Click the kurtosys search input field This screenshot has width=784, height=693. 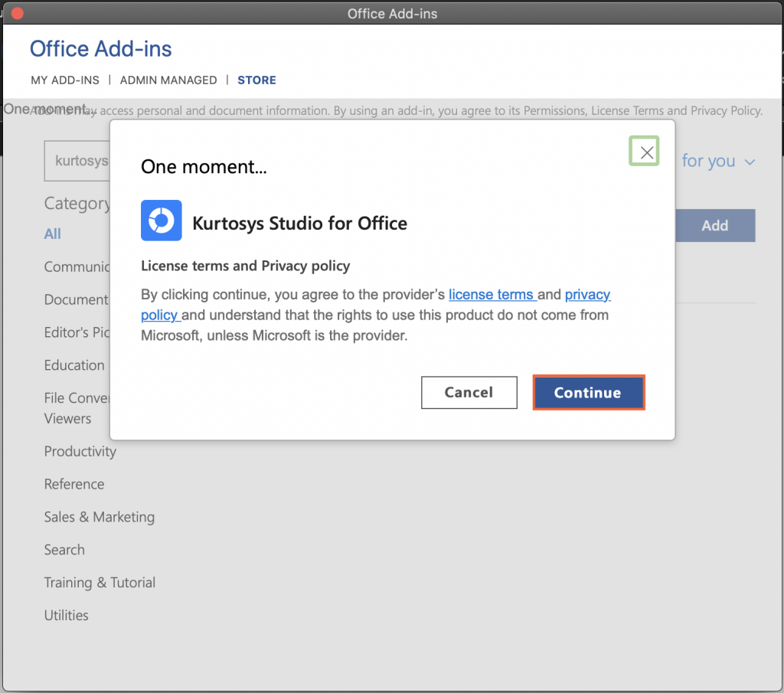pos(77,161)
